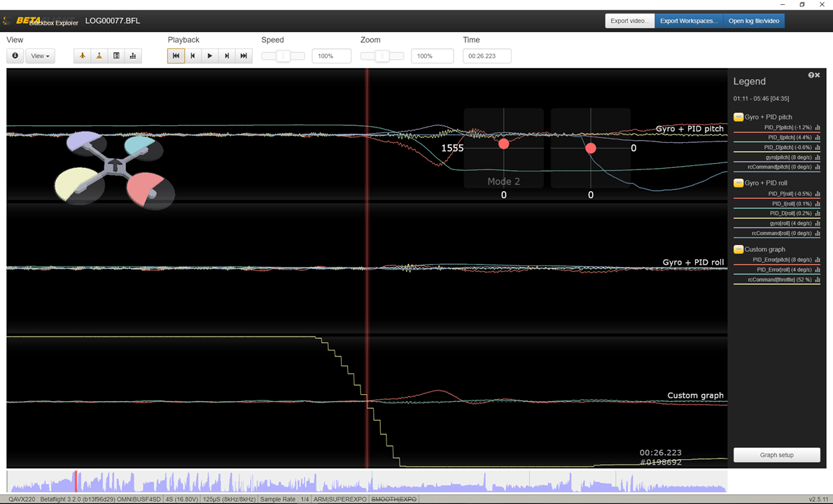This screenshot has height=504, width=833.
Task: Open Graph setup
Action: [776, 454]
